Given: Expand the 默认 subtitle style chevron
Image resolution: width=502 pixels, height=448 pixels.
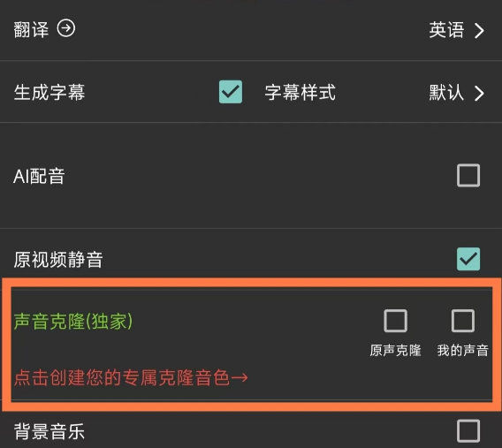Looking at the screenshot, I should click(x=479, y=94).
